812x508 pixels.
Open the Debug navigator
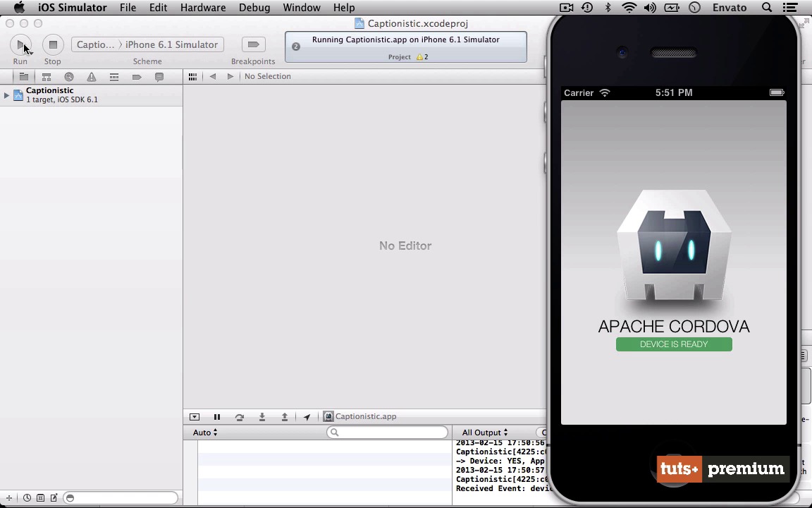[x=114, y=77]
